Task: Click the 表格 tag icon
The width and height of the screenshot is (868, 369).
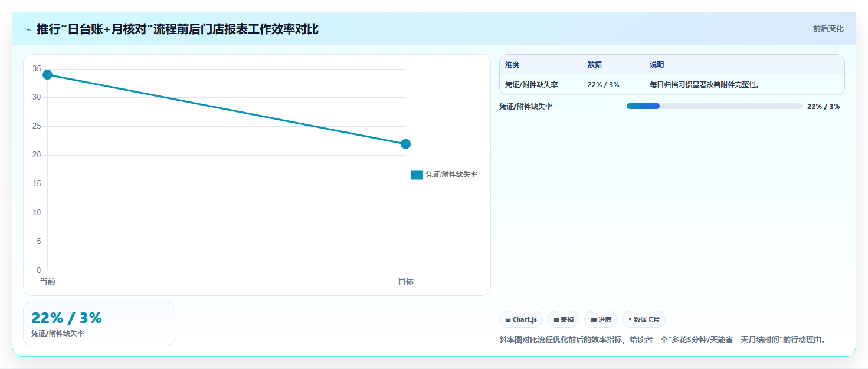Action: tap(556, 319)
